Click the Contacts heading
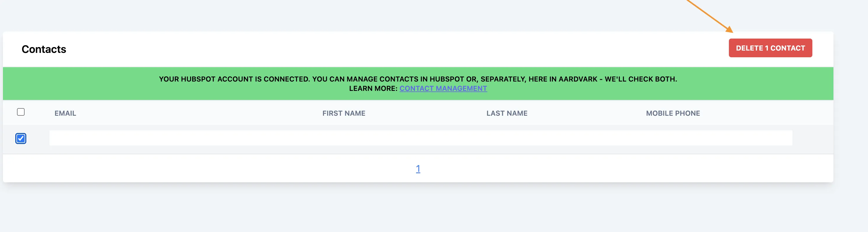The width and height of the screenshot is (868, 232). (44, 49)
